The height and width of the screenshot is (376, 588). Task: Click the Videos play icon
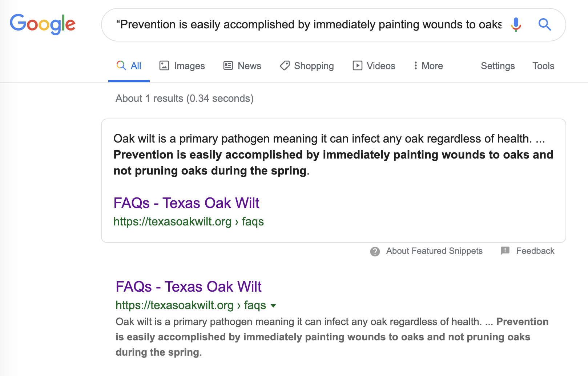[358, 65]
